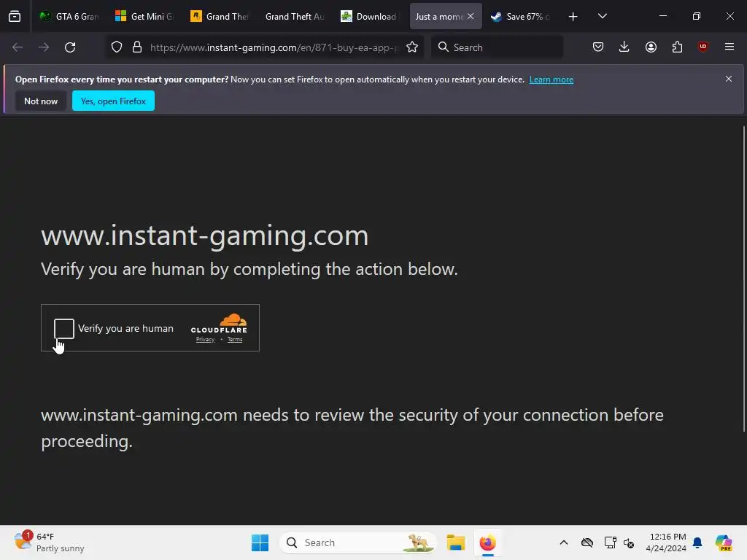Open the Extensions puzzle icon
Screen dimensions: 747x560
click(677, 47)
